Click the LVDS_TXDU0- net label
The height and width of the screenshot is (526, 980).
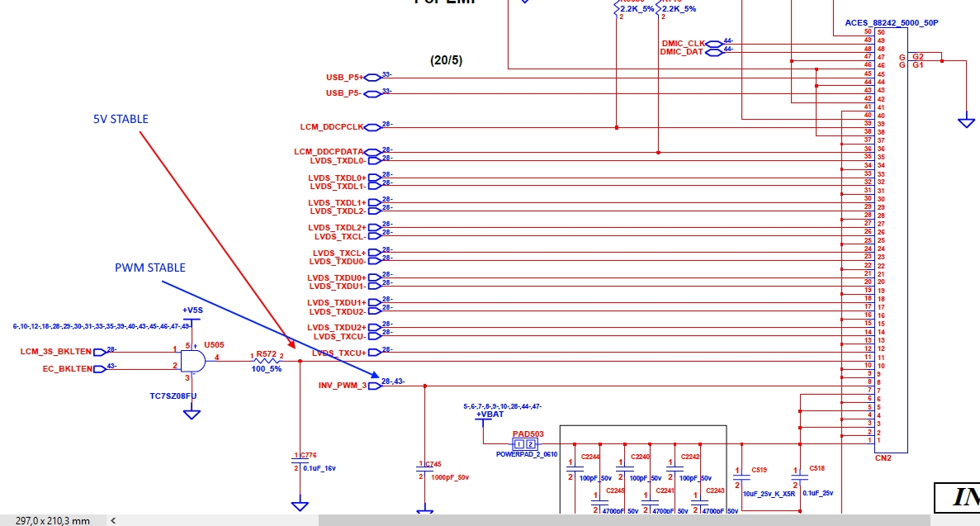[338, 262]
